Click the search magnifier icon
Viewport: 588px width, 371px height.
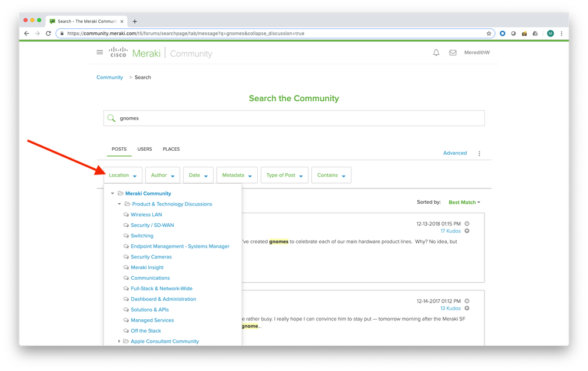pyautogui.click(x=111, y=118)
